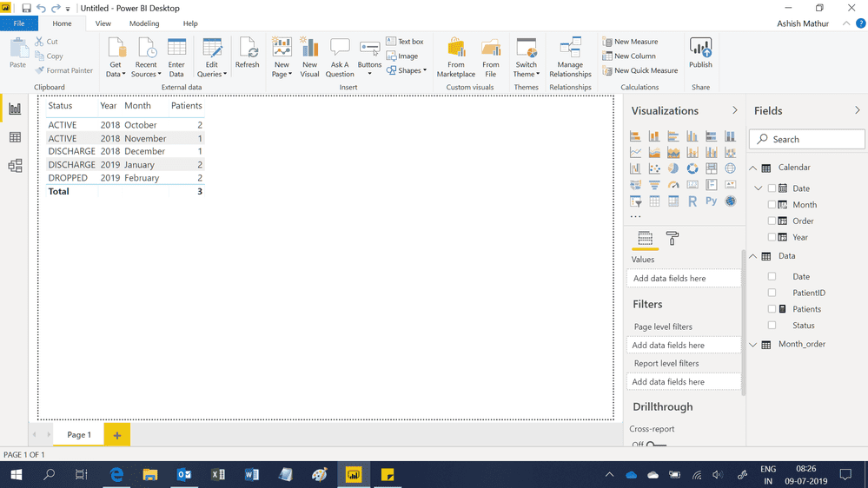
Task: Insert a Python visual
Action: pyautogui.click(x=712, y=201)
